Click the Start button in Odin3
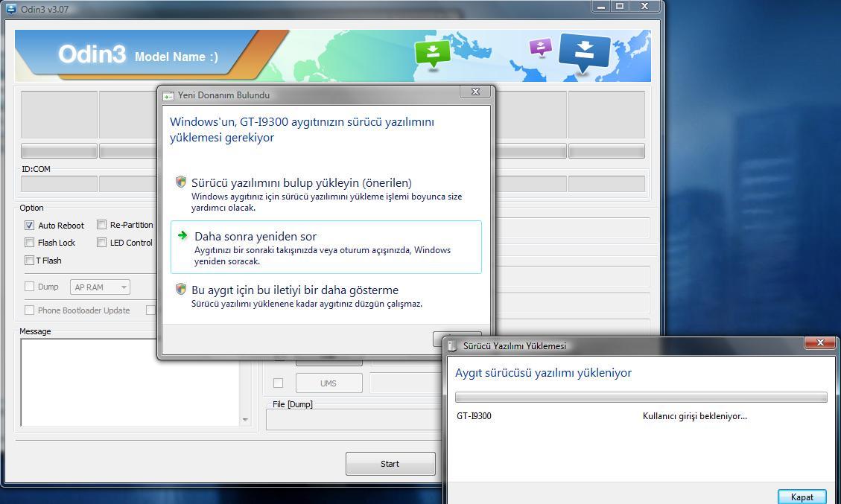 coord(390,464)
